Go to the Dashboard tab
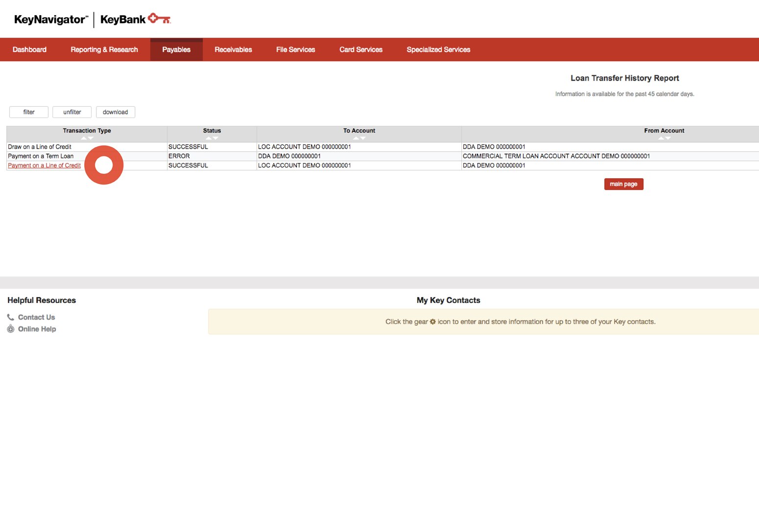 point(29,49)
